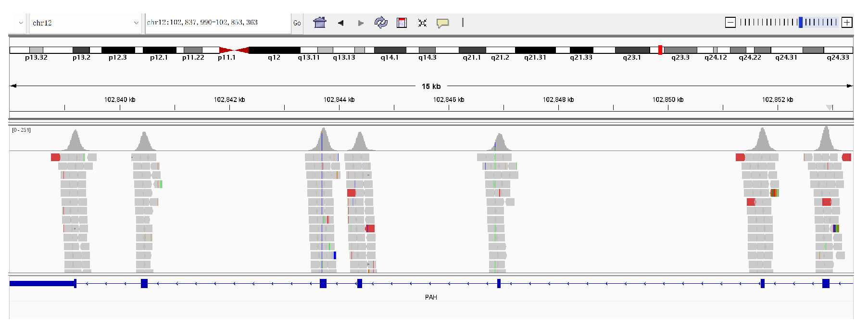The width and height of the screenshot is (868, 328).
Task: Zoom out with the minus icon
Action: point(730,22)
